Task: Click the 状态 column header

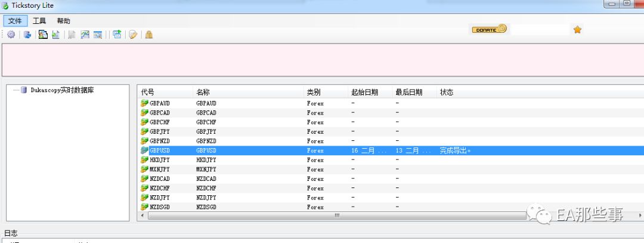Action: 447,92
